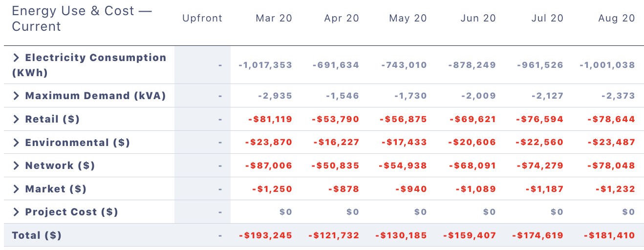Expand the Retail ($) row chevron
Viewport: 644px width, 250px height.
16,119
